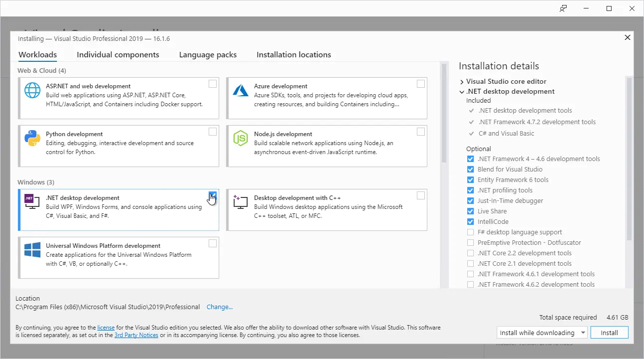Uncheck Live Share option

click(x=470, y=211)
